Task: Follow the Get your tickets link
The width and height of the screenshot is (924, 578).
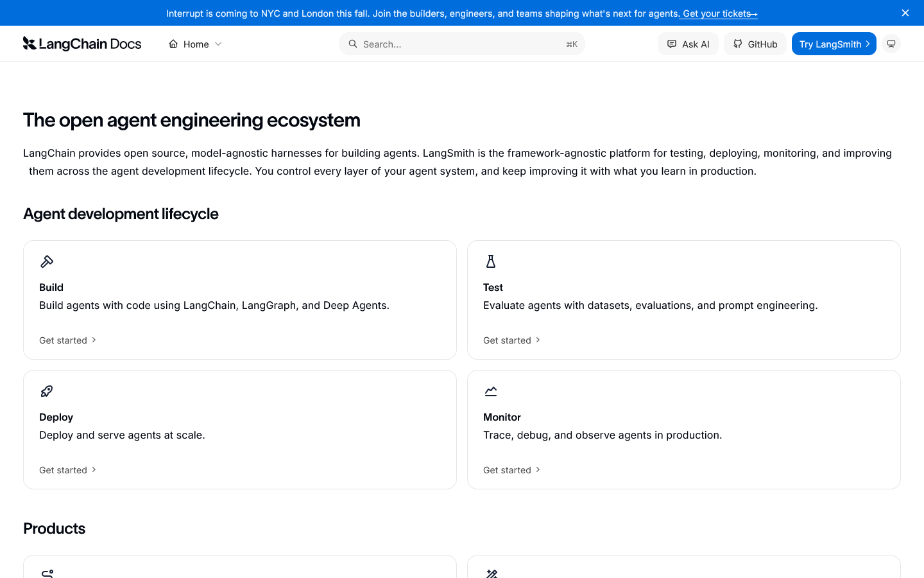Action: tap(719, 13)
